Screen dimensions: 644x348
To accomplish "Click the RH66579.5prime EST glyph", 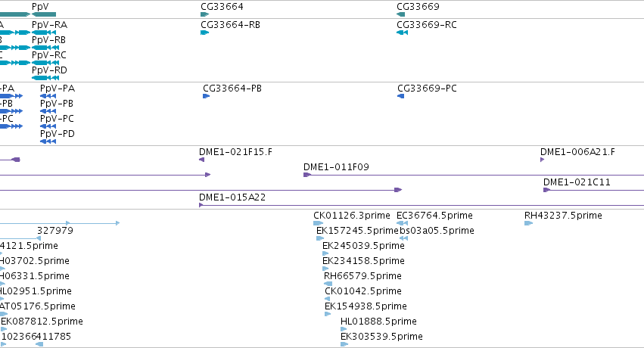I will pos(328,284).
